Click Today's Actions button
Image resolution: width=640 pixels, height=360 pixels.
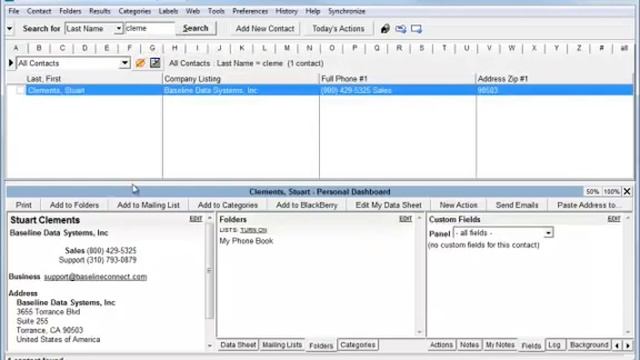[338, 29]
